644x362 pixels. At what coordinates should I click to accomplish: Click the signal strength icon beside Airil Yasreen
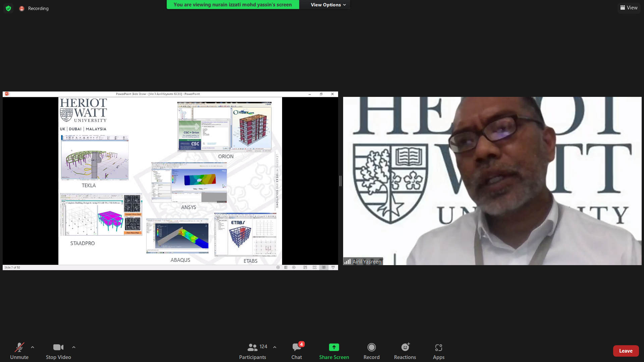point(347,261)
